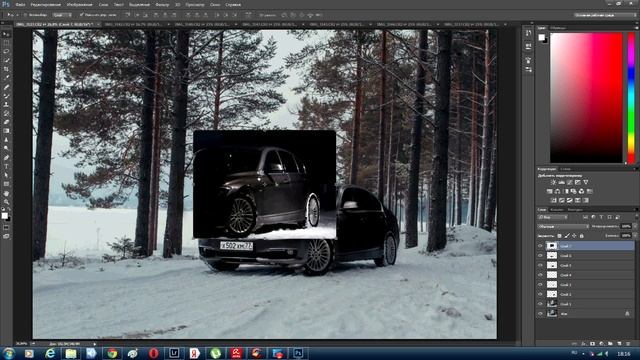Screen dimensions: 640x360
Task: Select the Dodge tool
Action: pyautogui.click(x=6, y=148)
